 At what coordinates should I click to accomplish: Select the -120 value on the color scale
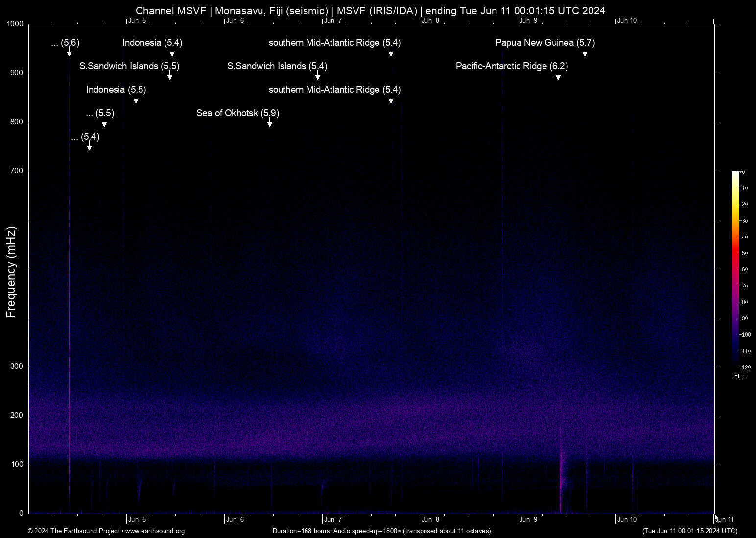(745, 367)
